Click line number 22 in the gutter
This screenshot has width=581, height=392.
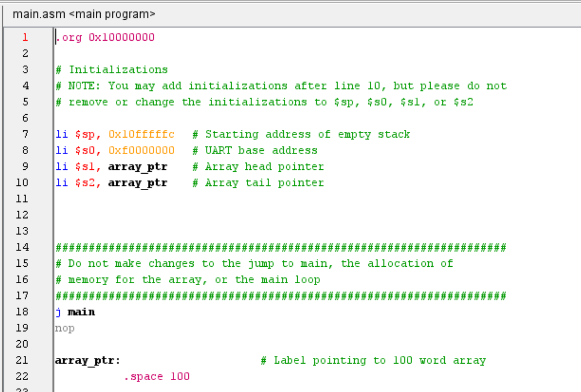tap(22, 376)
